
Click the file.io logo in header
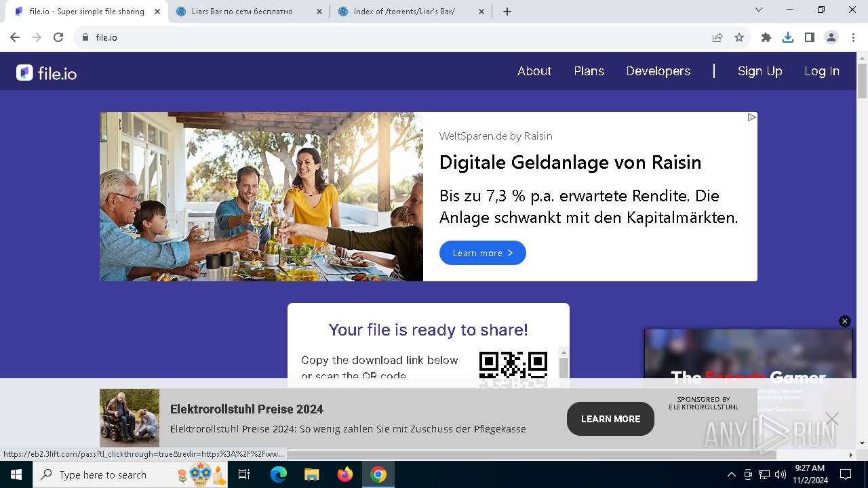pos(46,73)
